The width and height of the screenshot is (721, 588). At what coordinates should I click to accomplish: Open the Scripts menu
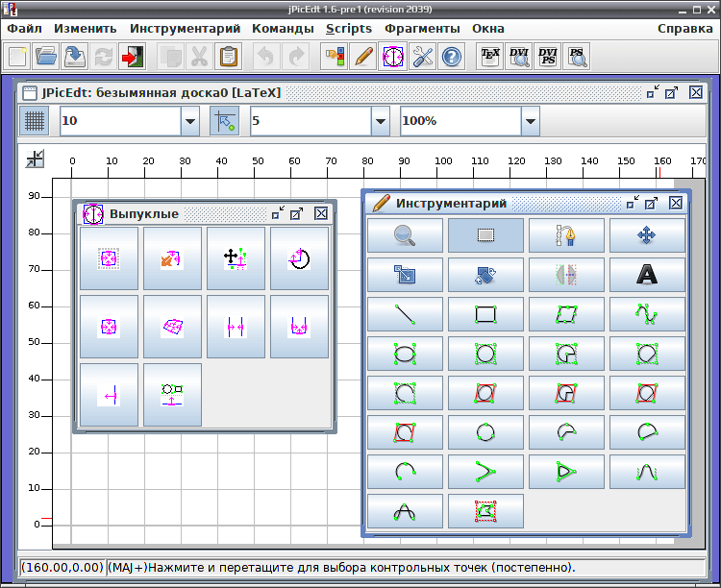coord(349,29)
